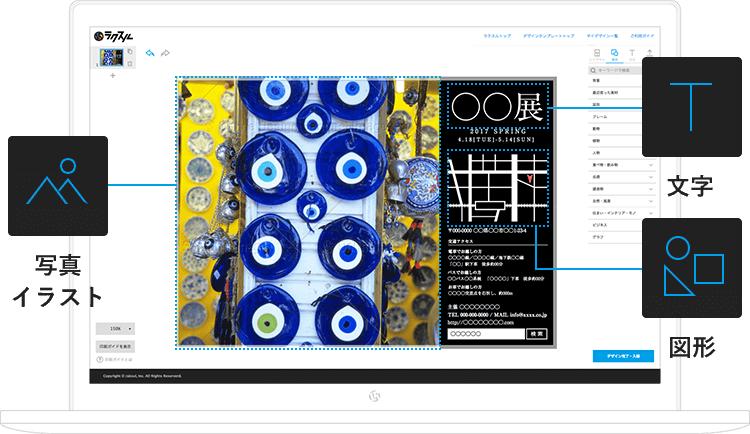Click the デザイン完了・入稿 button
The height and width of the screenshot is (434, 750).
[623, 355]
